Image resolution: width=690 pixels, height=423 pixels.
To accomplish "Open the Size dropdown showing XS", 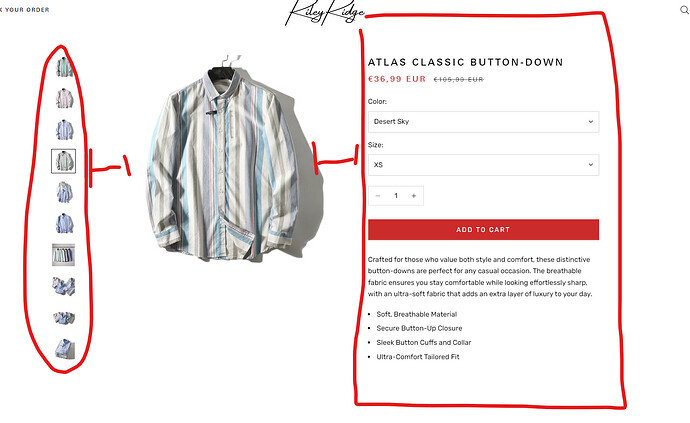I will coord(483,165).
